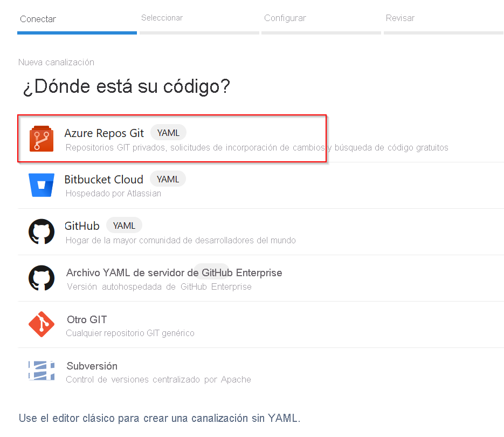
Task: Click the blue Conectar progress bar
Action: point(77,33)
